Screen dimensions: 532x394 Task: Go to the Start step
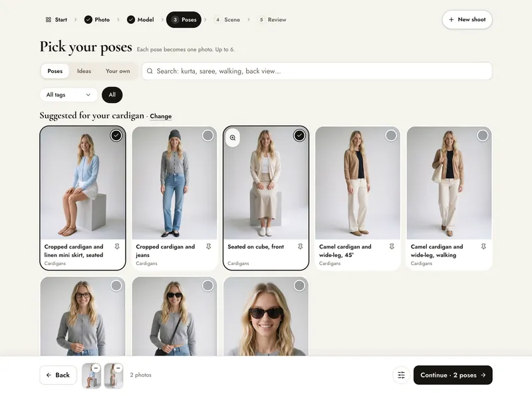[x=57, y=20]
